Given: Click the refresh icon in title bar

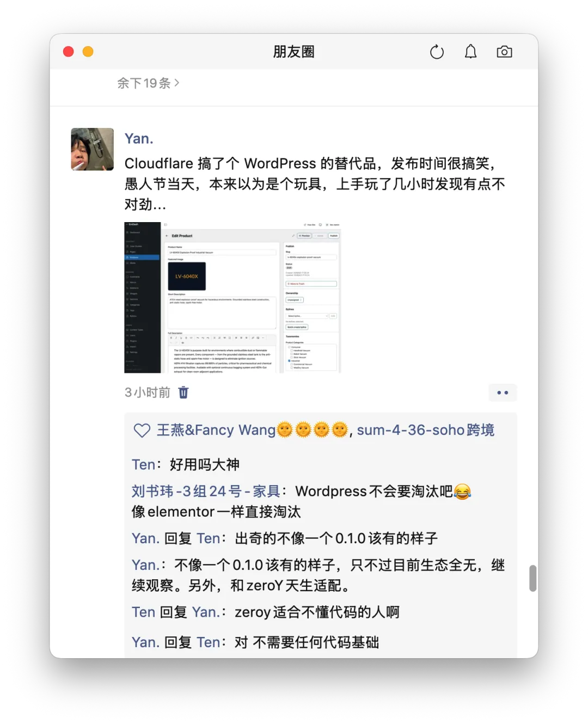Looking at the screenshot, I should click(437, 52).
